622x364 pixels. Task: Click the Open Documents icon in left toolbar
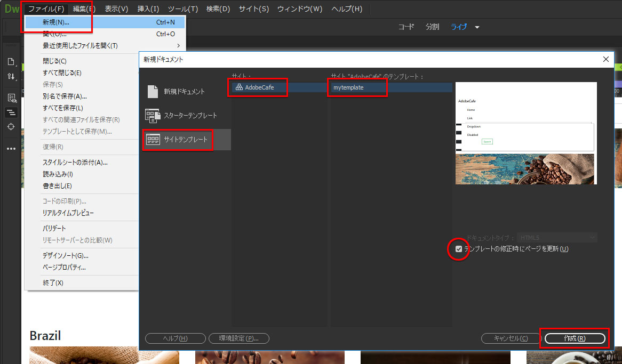[11, 61]
